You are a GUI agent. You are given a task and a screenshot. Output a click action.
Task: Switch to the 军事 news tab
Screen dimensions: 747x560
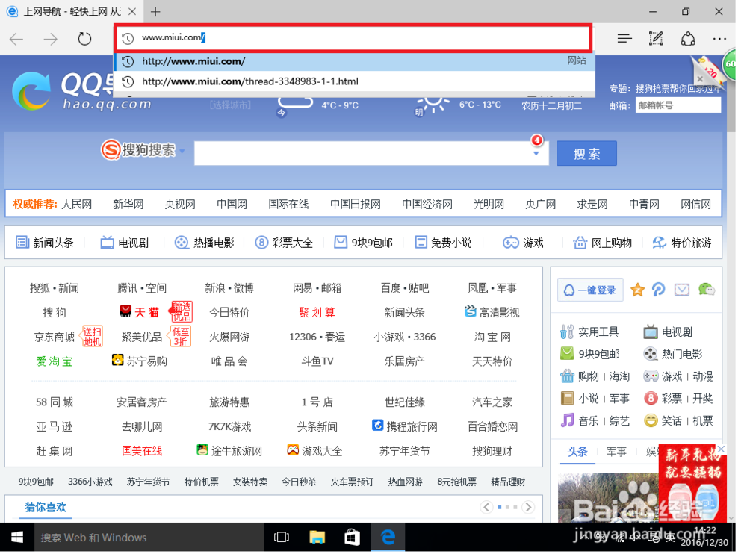coord(616,452)
